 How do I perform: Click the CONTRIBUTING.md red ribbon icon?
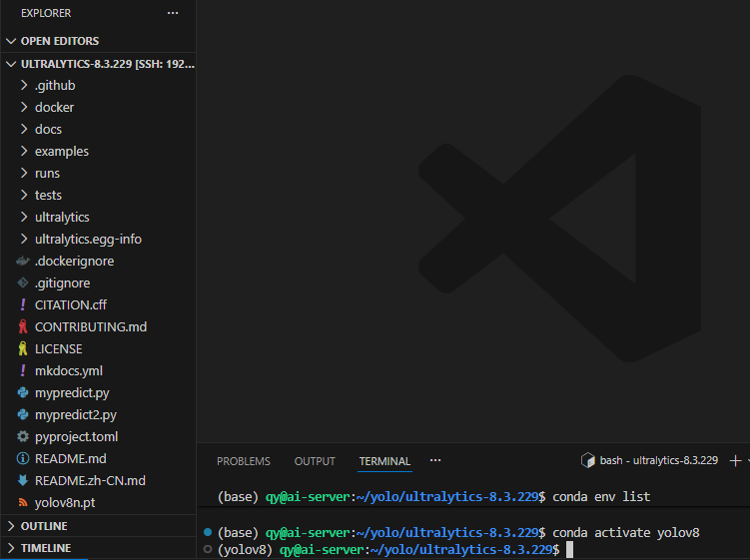point(23,326)
